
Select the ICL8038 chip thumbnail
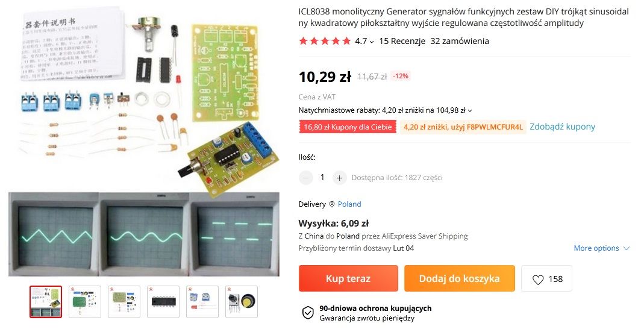point(163,302)
